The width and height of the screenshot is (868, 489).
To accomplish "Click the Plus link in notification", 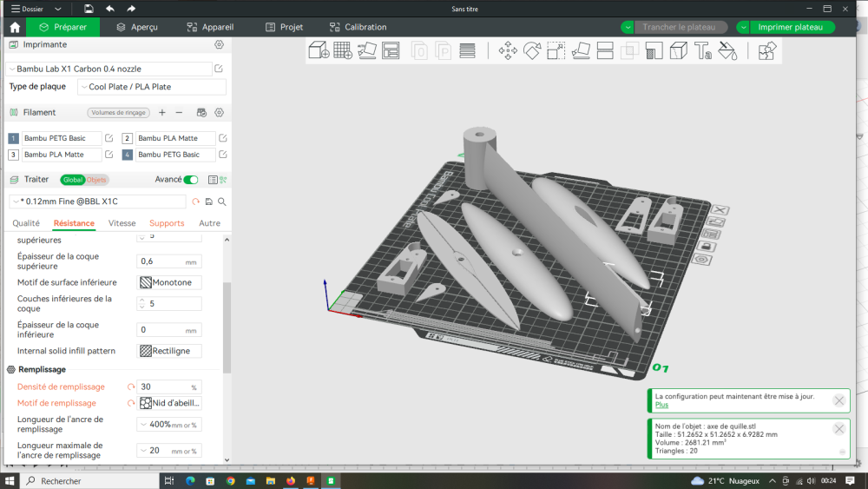I will coord(661,405).
